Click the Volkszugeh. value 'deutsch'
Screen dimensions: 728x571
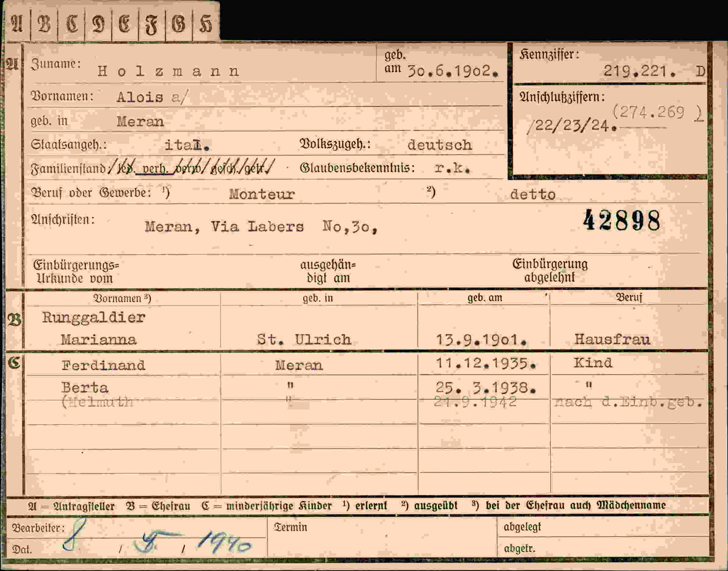tap(440, 145)
